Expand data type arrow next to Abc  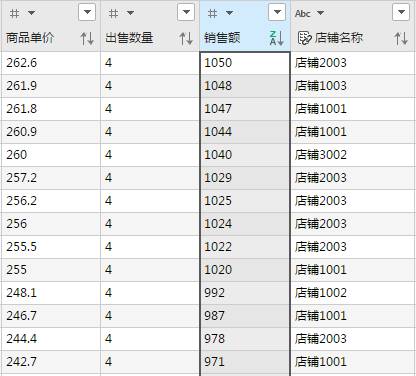(x=320, y=13)
